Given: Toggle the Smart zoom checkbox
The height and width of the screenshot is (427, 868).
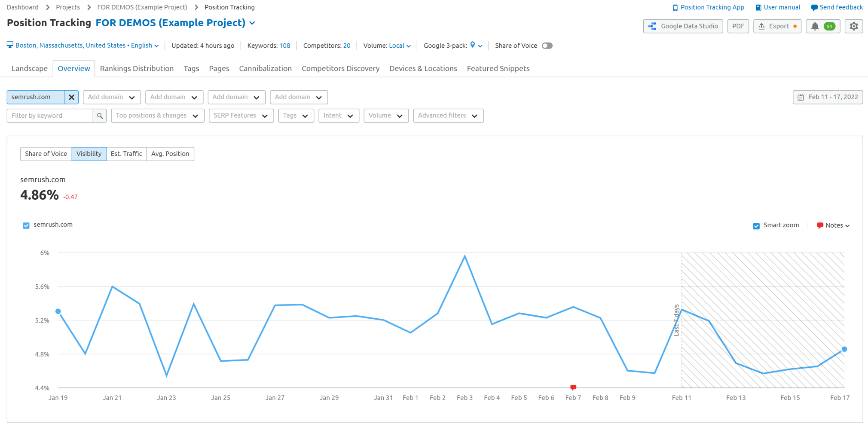Looking at the screenshot, I should point(756,226).
